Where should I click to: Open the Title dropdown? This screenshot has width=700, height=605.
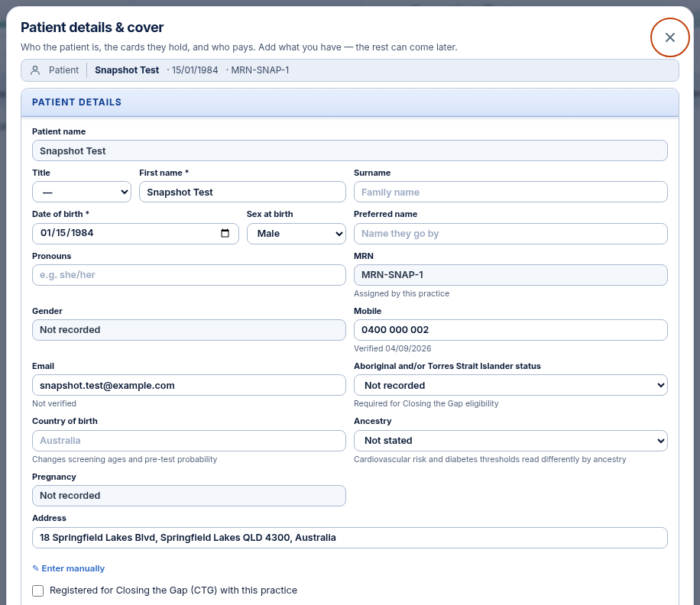coord(82,192)
